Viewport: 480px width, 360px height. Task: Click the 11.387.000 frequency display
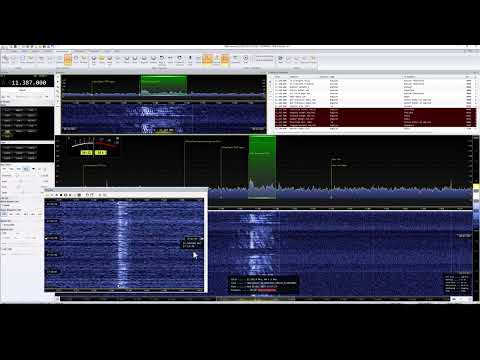(x=29, y=82)
